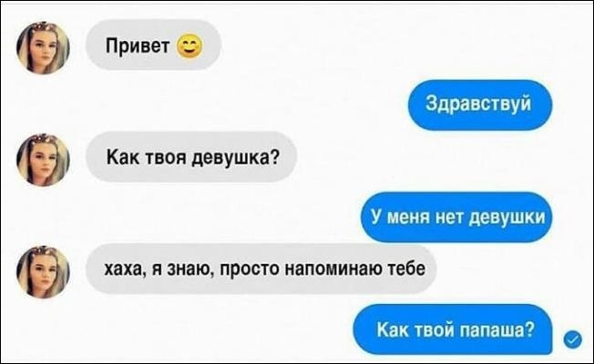This screenshot has height=364, width=594.
Task: Open the avatar beside the Привет message
Action: 43,47
